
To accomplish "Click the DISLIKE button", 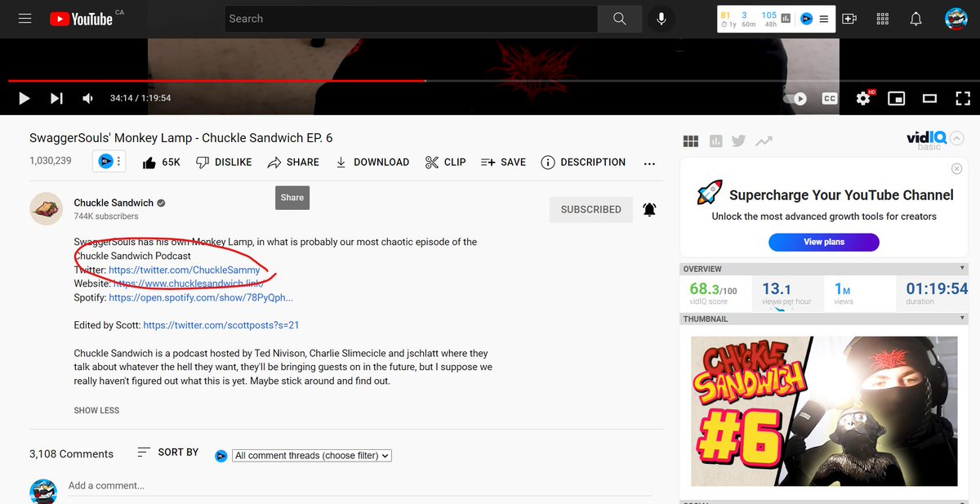I will [x=224, y=163].
